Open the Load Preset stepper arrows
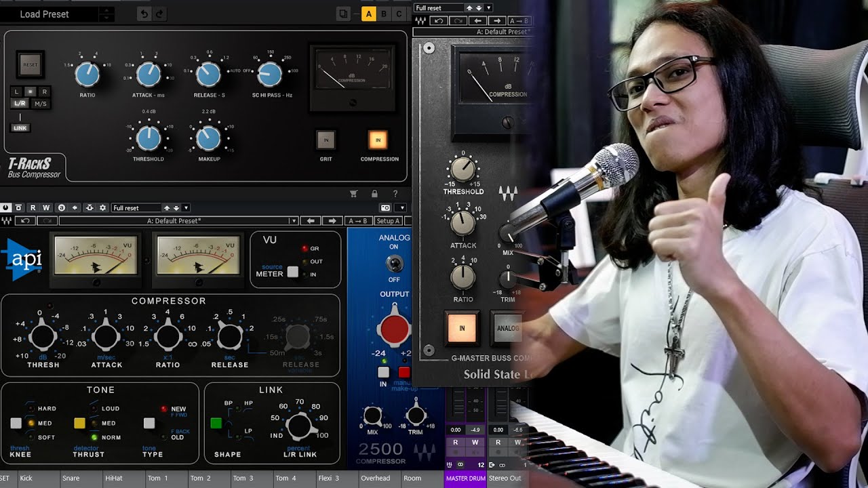Image resolution: width=868 pixels, height=488 pixels. (106, 14)
